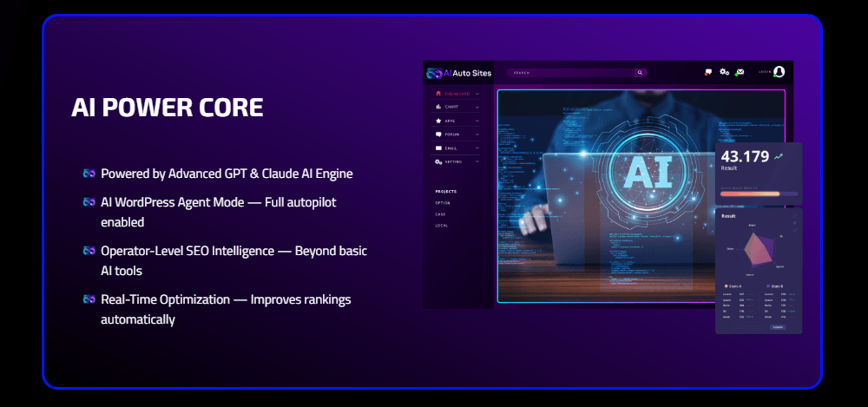Open the Option project link
The width and height of the screenshot is (868, 407).
(x=443, y=203)
